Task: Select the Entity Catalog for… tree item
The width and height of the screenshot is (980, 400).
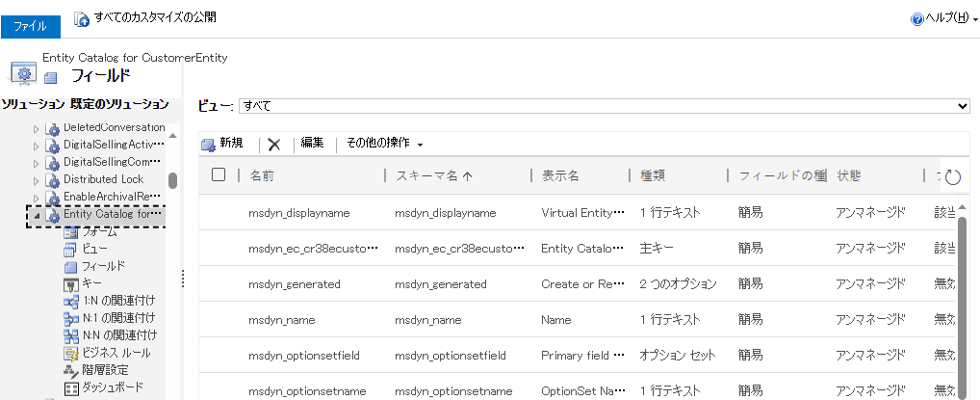Action: point(113,214)
